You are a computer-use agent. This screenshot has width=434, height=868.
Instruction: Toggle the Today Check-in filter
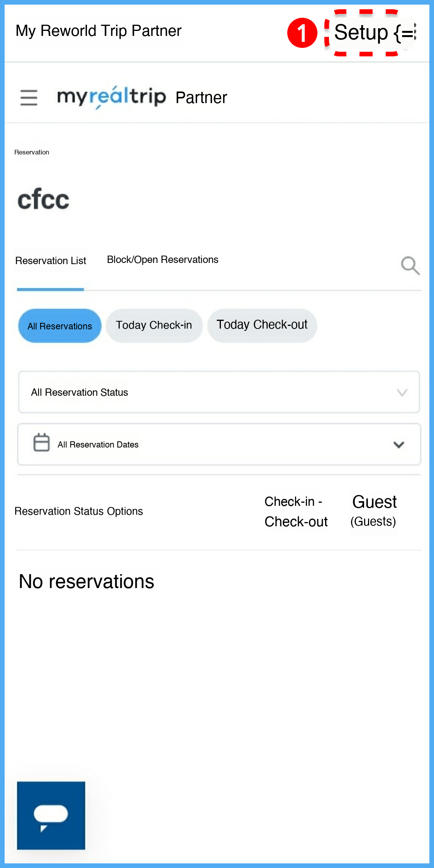click(154, 325)
